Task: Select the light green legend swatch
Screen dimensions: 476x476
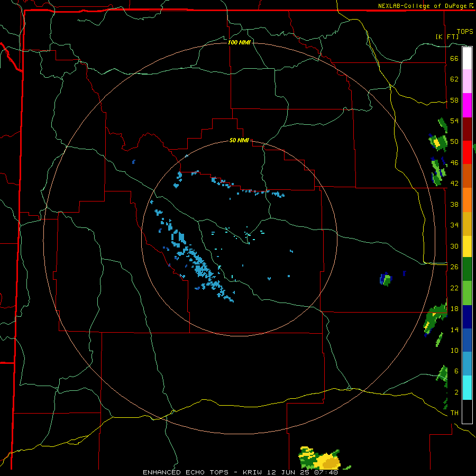Action: pyautogui.click(x=467, y=293)
